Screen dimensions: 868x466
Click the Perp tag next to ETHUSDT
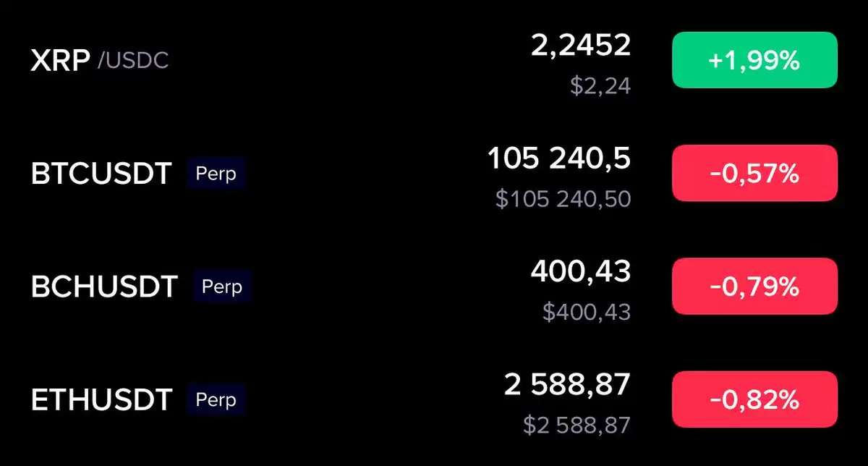click(x=216, y=399)
